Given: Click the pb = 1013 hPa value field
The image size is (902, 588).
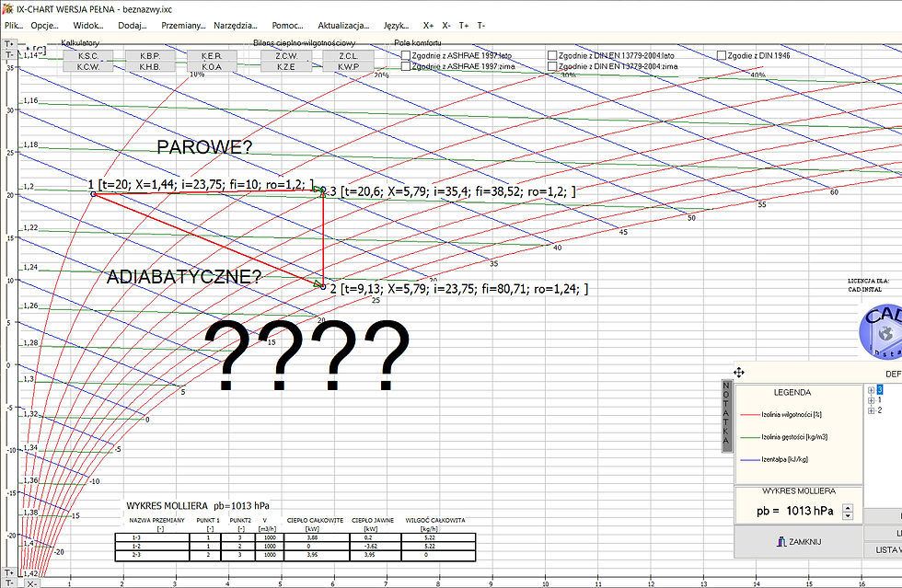Looking at the screenshot, I should pos(795,511).
